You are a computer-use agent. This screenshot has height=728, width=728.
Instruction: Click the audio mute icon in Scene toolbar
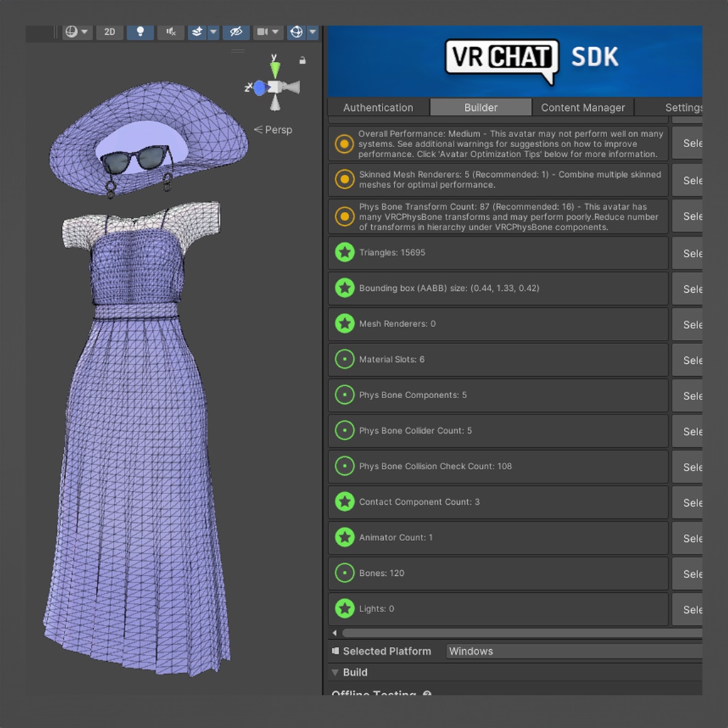coord(170,32)
